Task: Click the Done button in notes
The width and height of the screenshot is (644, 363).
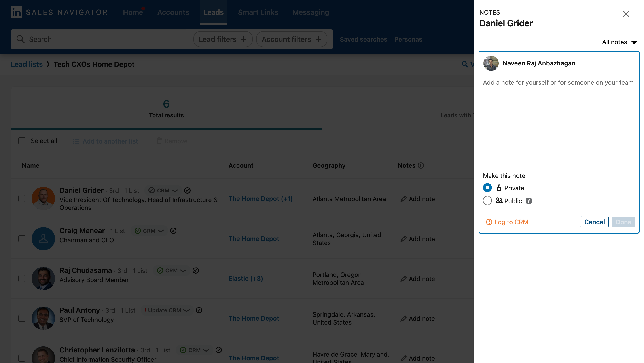Action: pyautogui.click(x=623, y=222)
